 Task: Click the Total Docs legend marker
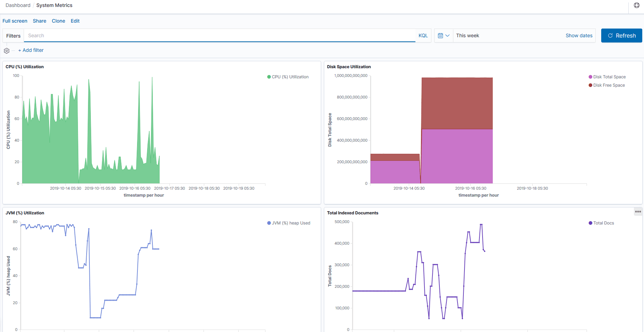click(590, 223)
